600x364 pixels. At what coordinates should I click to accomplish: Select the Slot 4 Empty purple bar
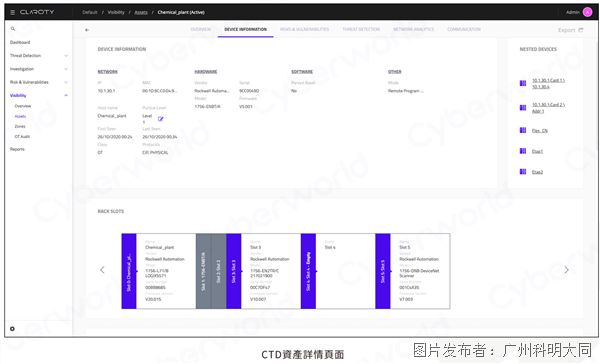point(308,271)
